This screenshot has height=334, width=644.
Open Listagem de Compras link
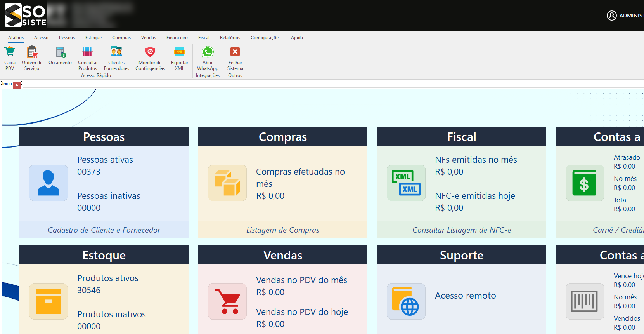coord(283,230)
